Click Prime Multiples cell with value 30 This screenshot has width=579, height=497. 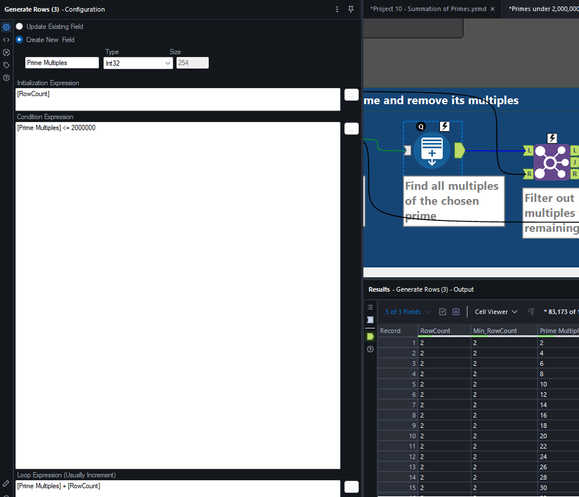(558, 487)
